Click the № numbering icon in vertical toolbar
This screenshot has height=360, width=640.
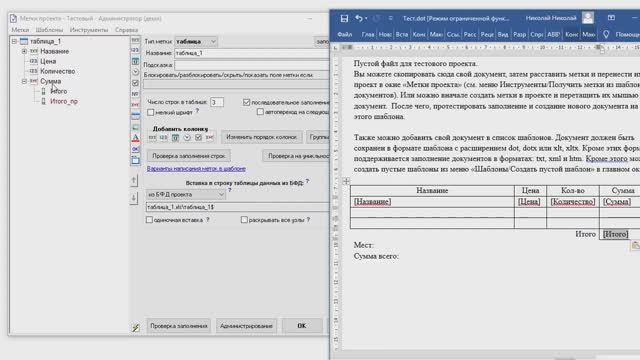(135, 94)
